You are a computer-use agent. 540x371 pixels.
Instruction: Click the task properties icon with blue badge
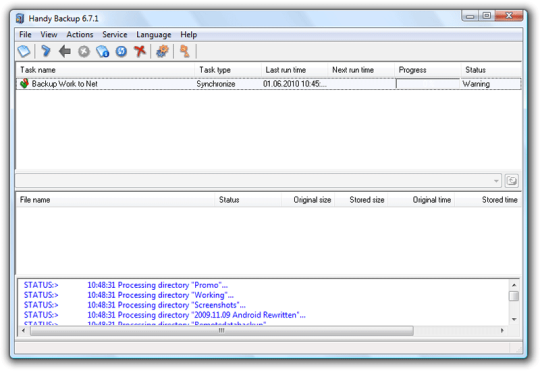[x=103, y=51]
